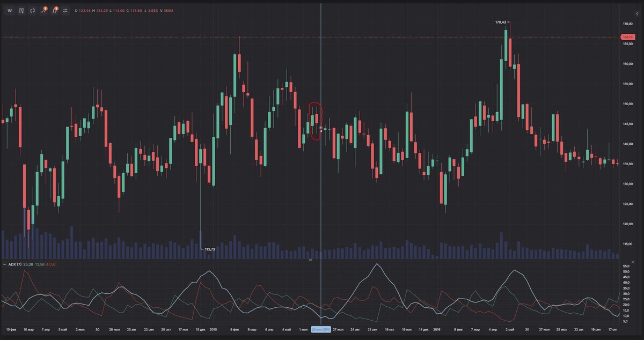The height and width of the screenshot is (340, 644).
Task: Click the red ellipse drawing on chart
Action: [x=316, y=121]
